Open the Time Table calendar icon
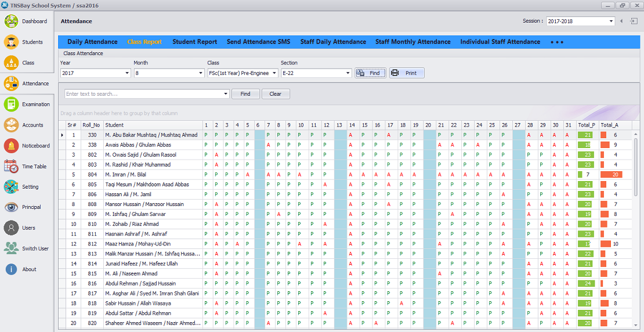The width and height of the screenshot is (644, 332). point(12,167)
